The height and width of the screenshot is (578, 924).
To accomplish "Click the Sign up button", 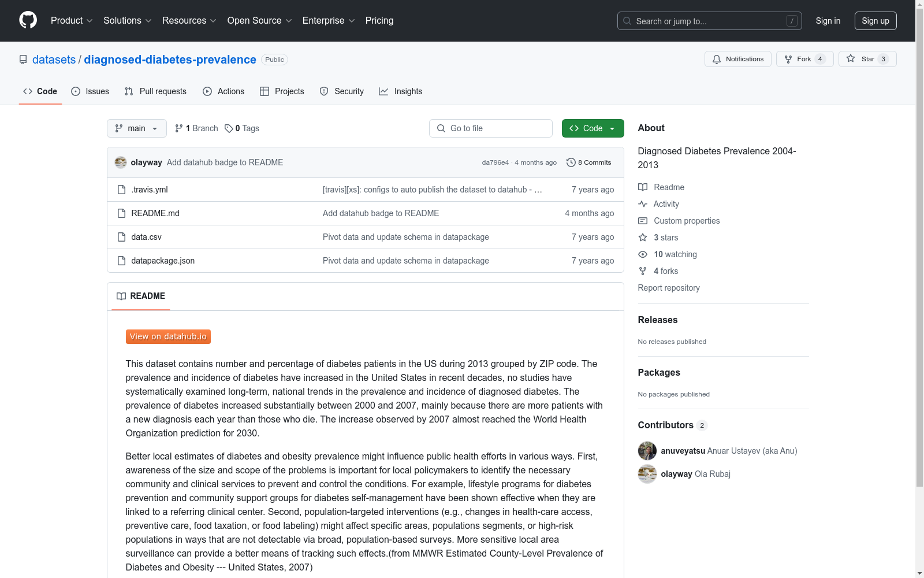I will [x=875, y=21].
